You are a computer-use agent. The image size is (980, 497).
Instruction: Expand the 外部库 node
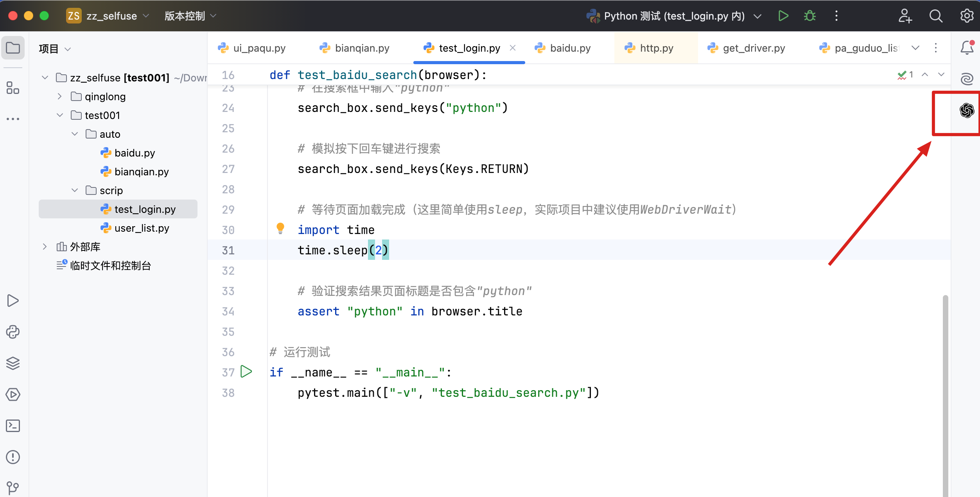coord(44,247)
